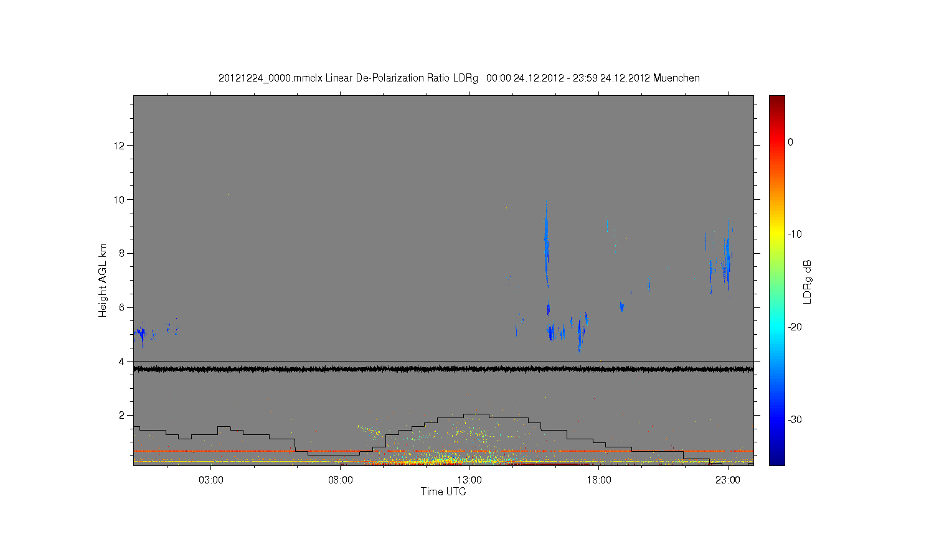Click the colorbar value -20

(795, 327)
